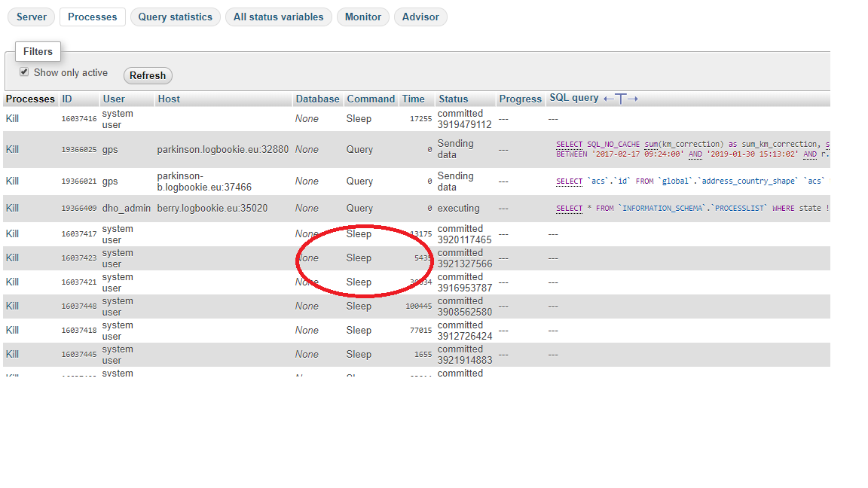868x488 pixels.
Task: Select status committed 3921914883
Action: [x=464, y=355]
